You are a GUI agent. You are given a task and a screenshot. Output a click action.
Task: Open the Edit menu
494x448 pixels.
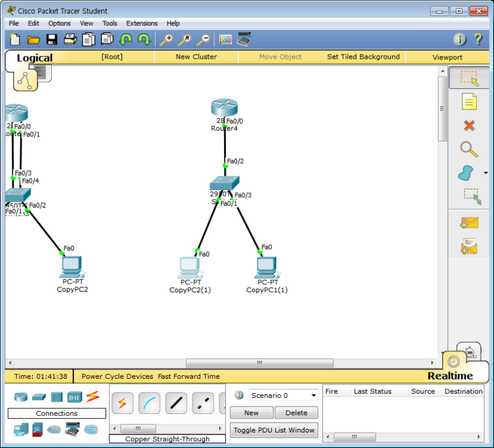pos(33,23)
